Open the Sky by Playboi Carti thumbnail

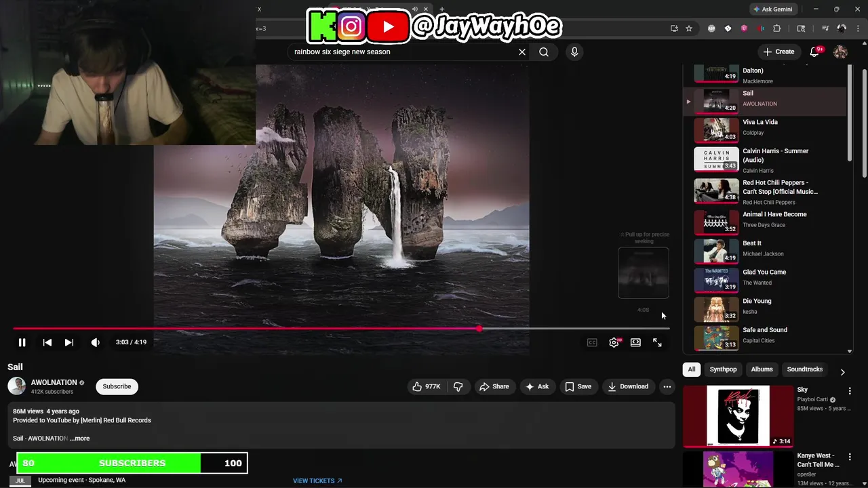point(738,415)
